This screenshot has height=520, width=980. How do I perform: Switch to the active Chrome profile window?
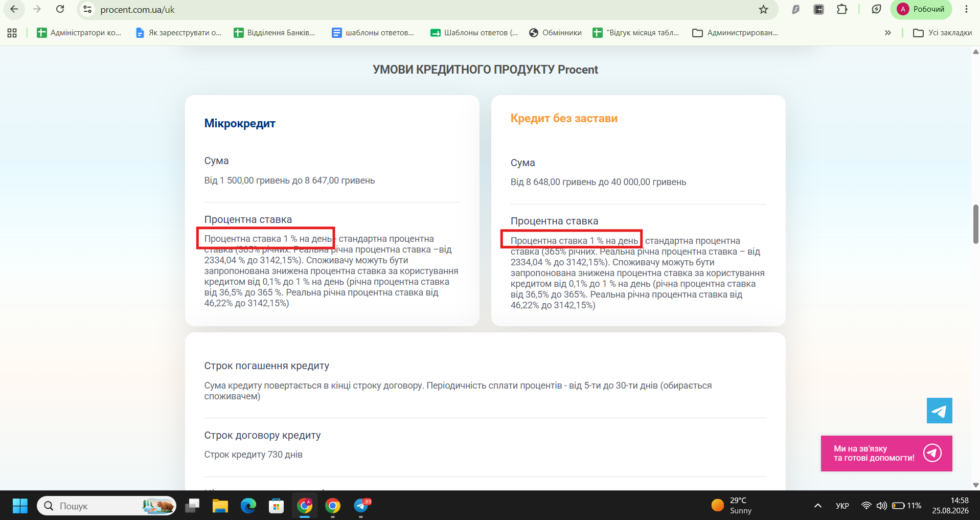pyautogui.click(x=305, y=506)
